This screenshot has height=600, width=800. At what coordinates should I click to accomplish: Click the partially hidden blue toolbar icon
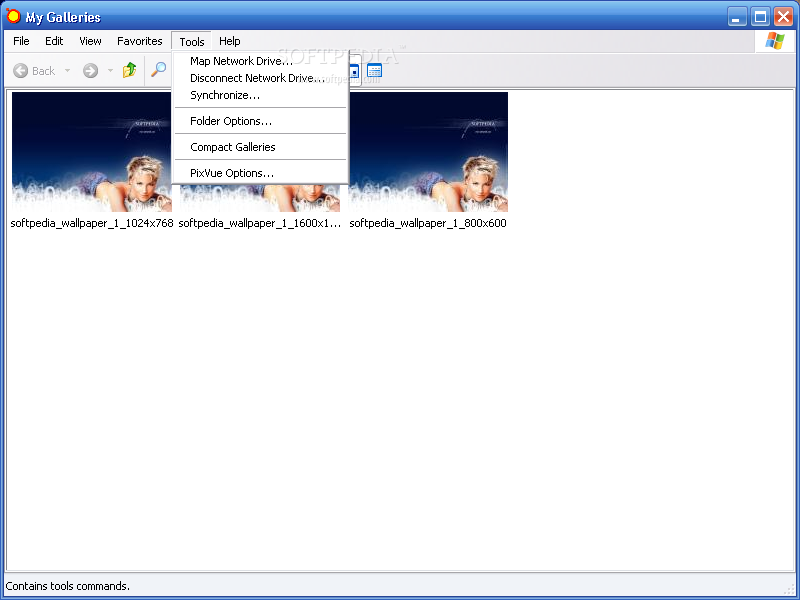coord(355,70)
